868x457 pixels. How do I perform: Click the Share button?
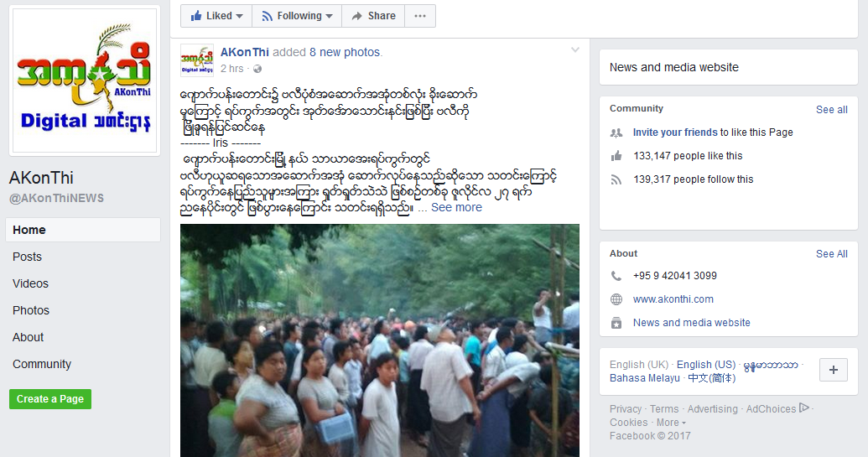point(374,16)
